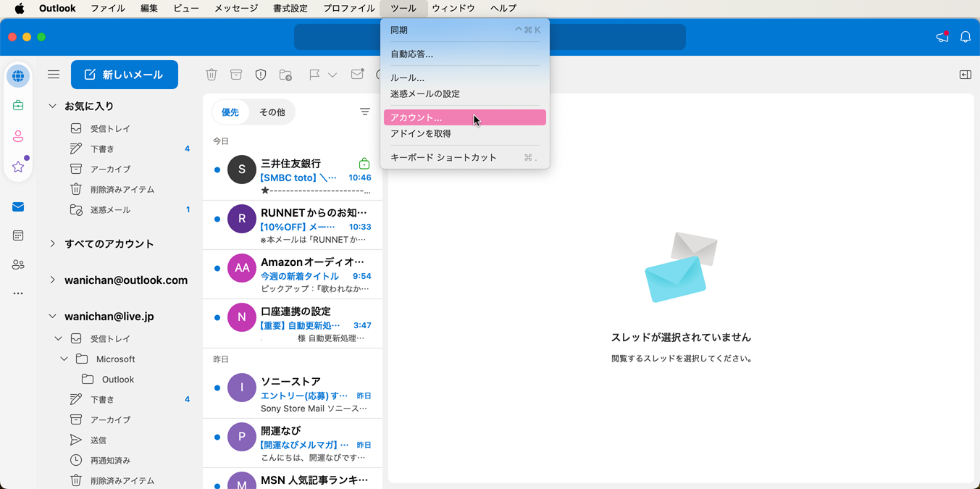Open the briefcase account icon in sidebar
The width and height of the screenshot is (980, 489).
pyautogui.click(x=18, y=106)
